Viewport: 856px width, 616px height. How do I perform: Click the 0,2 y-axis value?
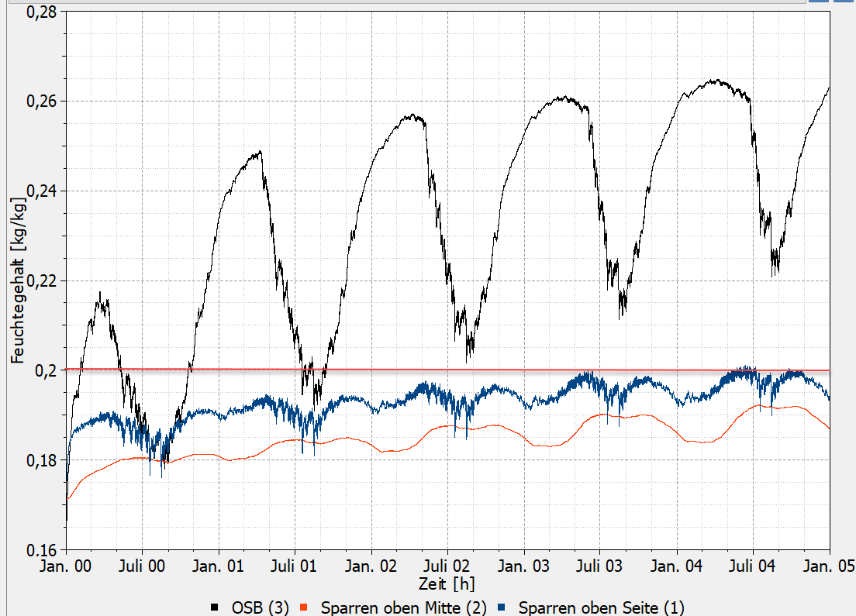[46, 370]
